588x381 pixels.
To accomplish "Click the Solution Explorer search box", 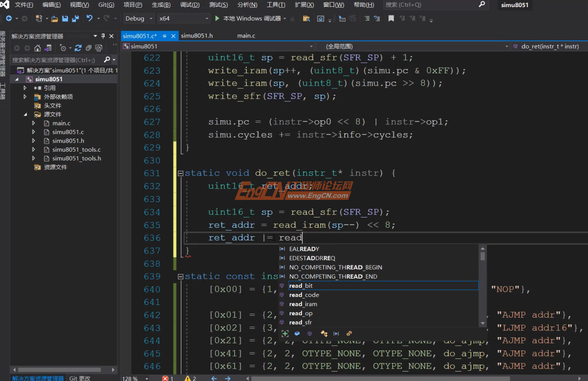I will [x=55, y=60].
